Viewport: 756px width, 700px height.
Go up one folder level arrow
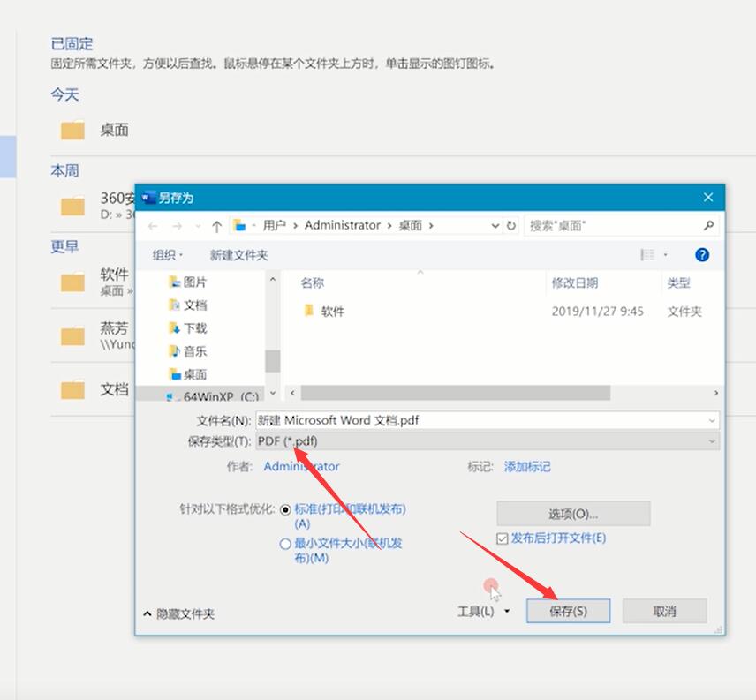coord(216,226)
